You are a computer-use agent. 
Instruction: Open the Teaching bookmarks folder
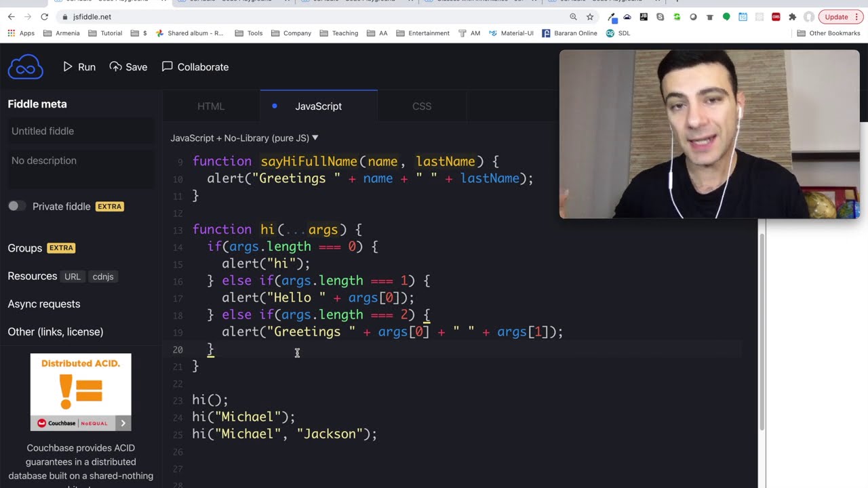click(x=338, y=33)
